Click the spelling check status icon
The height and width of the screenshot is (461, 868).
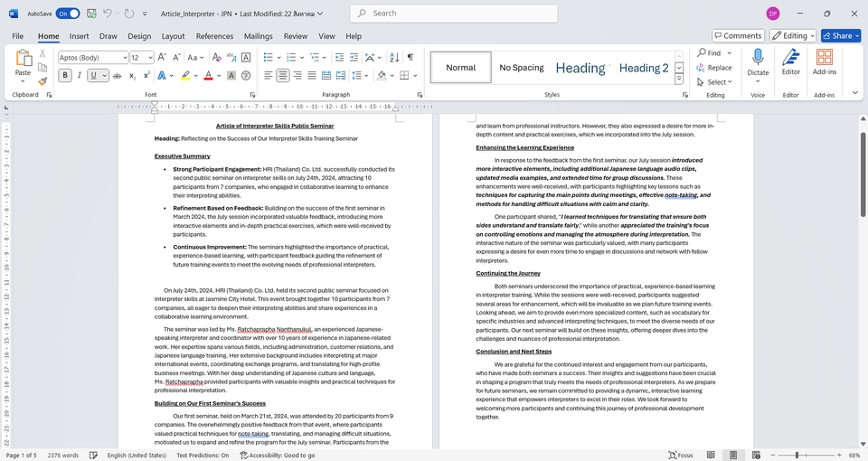click(x=93, y=455)
